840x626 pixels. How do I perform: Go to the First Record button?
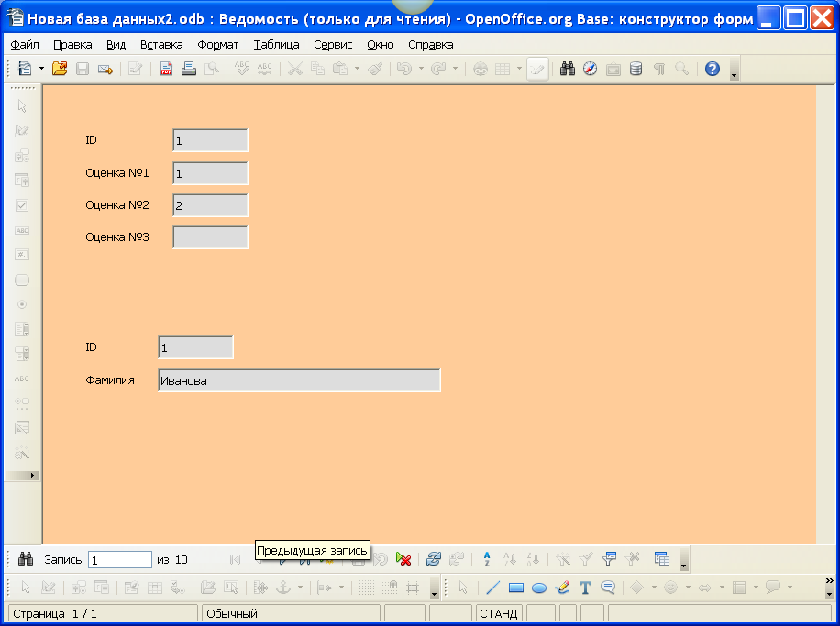point(235,560)
